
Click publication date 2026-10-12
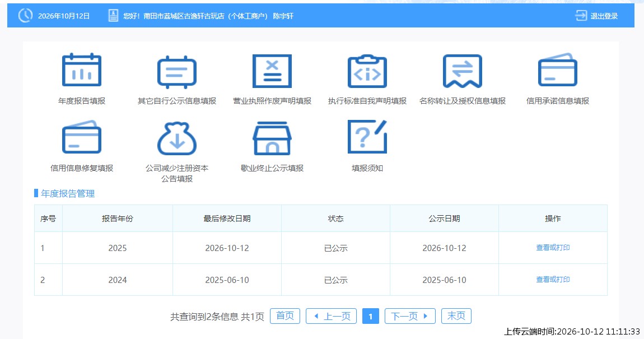tap(445, 248)
